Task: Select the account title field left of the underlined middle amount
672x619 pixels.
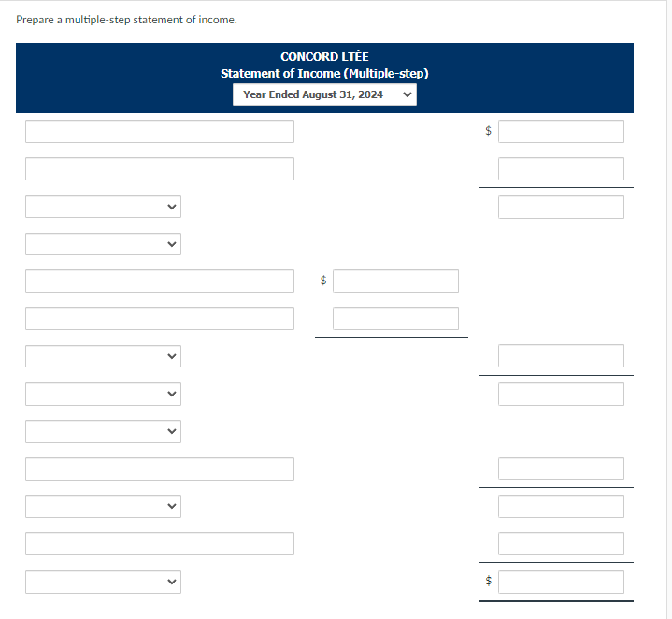Action: coord(160,319)
